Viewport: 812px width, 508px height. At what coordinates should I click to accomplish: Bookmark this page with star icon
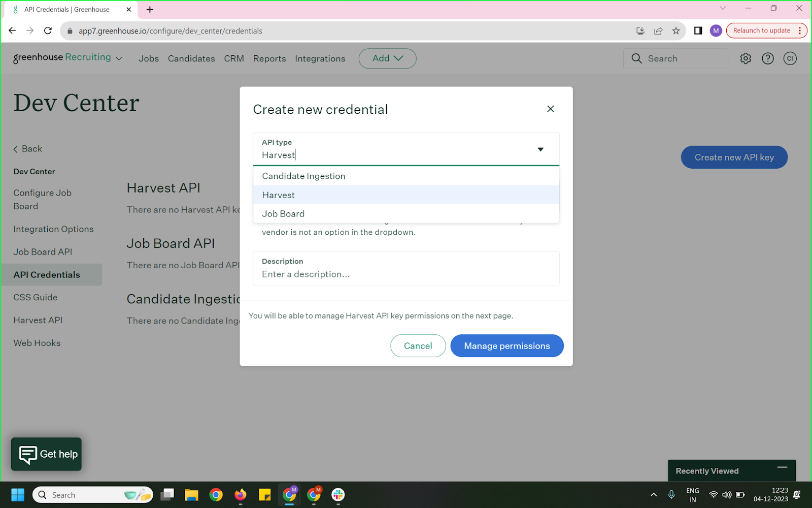point(676,31)
